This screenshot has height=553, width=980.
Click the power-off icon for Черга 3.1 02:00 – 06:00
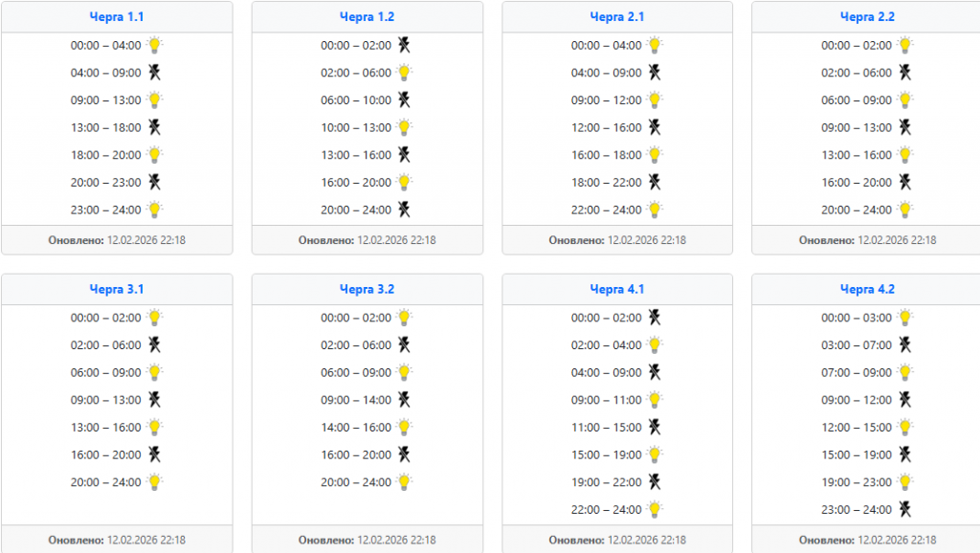click(x=154, y=345)
